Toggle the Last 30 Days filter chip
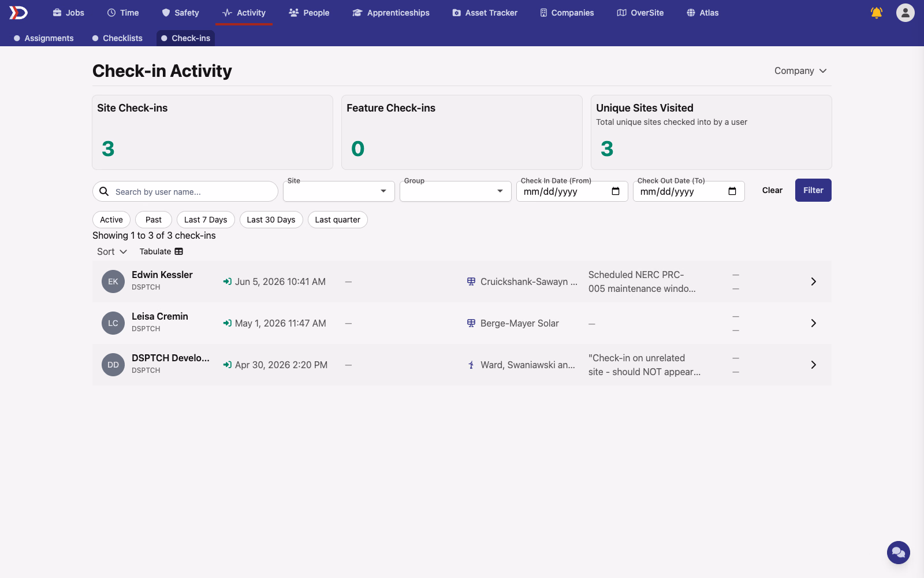Viewport: 924px width, 578px height. (x=271, y=220)
